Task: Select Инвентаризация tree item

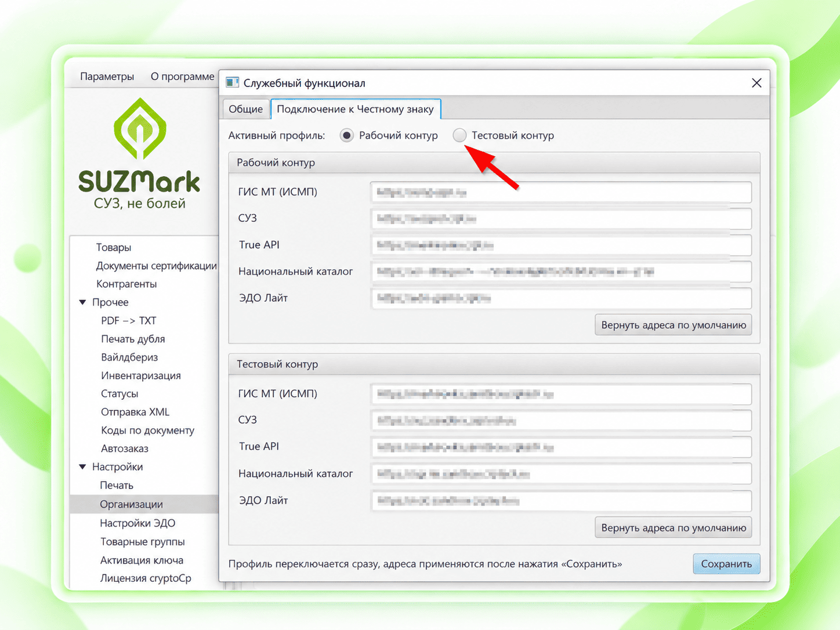Action: [x=141, y=375]
